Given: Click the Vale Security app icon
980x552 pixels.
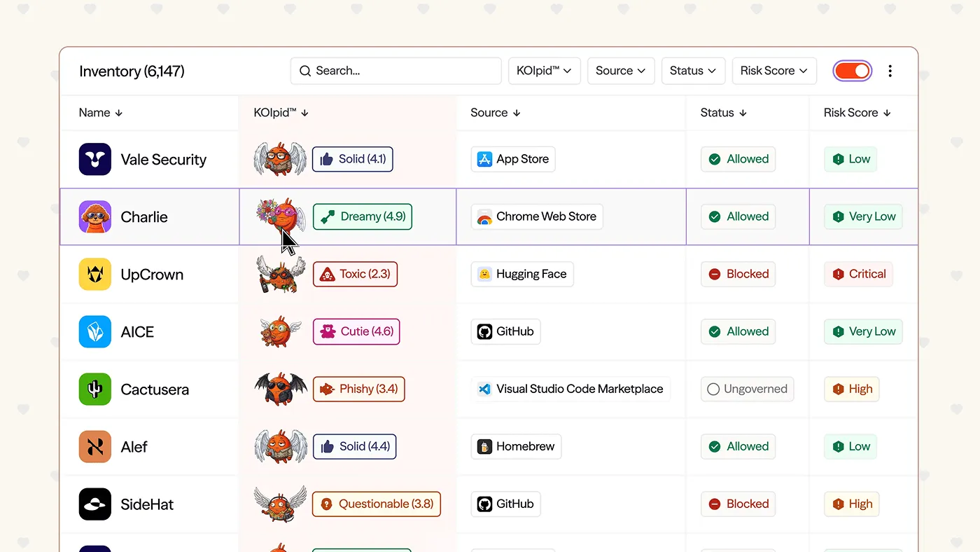Looking at the screenshot, I should (95, 159).
